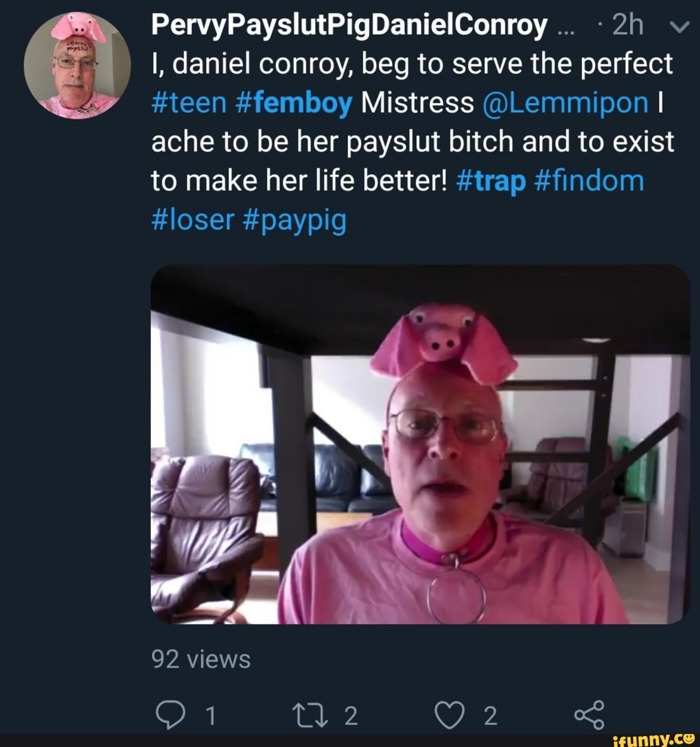This screenshot has height=747, width=700.
Task: Click the reply speech bubble icon
Action: pos(169,715)
